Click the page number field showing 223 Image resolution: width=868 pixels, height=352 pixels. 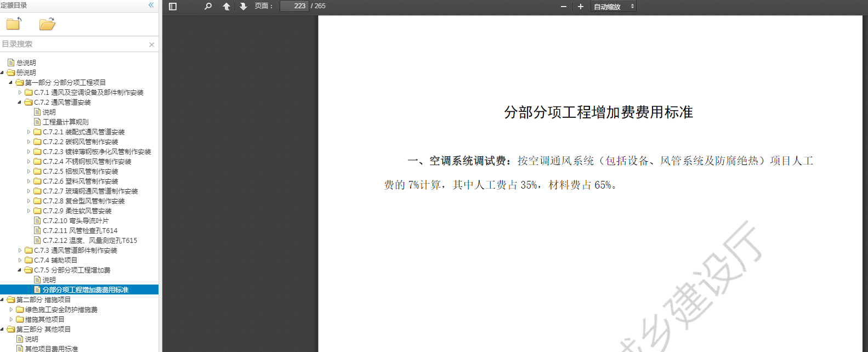pyautogui.click(x=294, y=6)
